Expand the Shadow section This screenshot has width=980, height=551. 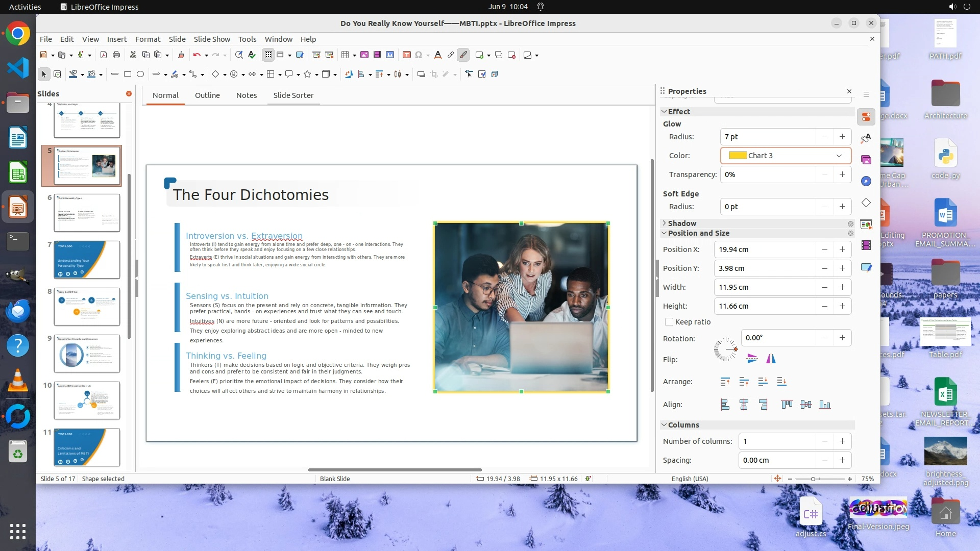click(x=664, y=223)
